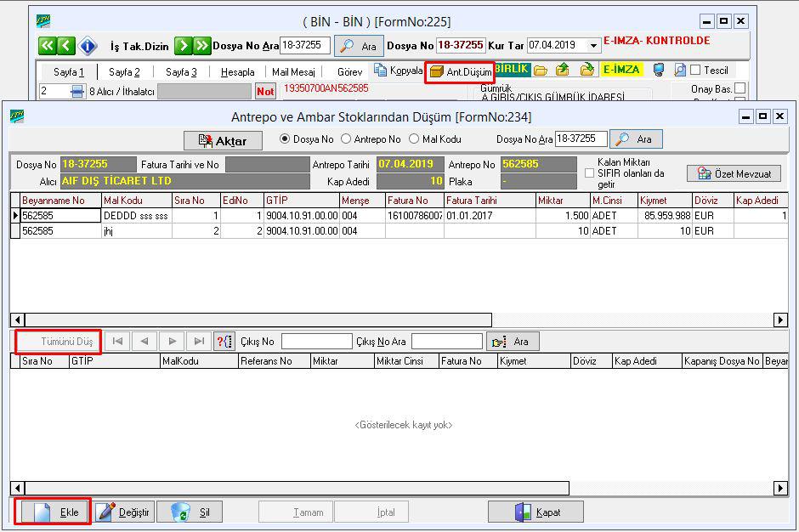Image resolution: width=799 pixels, height=532 pixels.
Task: Click Değiştir edit button
Action: [124, 512]
